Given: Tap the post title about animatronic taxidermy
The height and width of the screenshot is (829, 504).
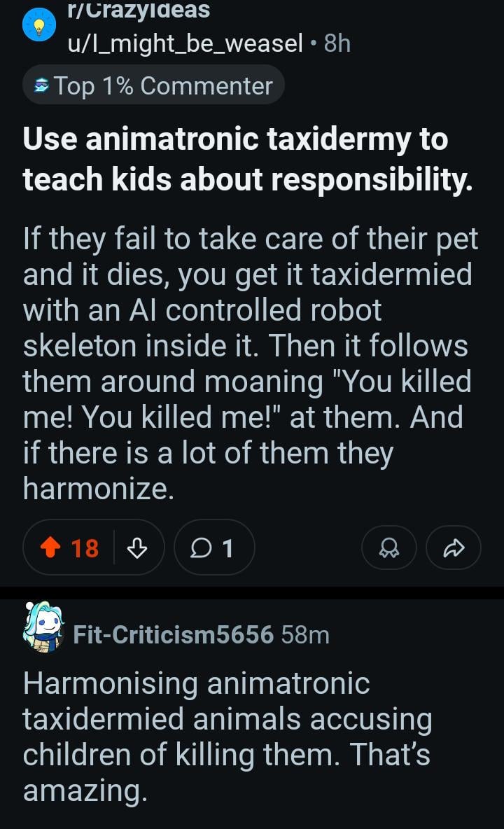Looking at the screenshot, I should coord(248,159).
